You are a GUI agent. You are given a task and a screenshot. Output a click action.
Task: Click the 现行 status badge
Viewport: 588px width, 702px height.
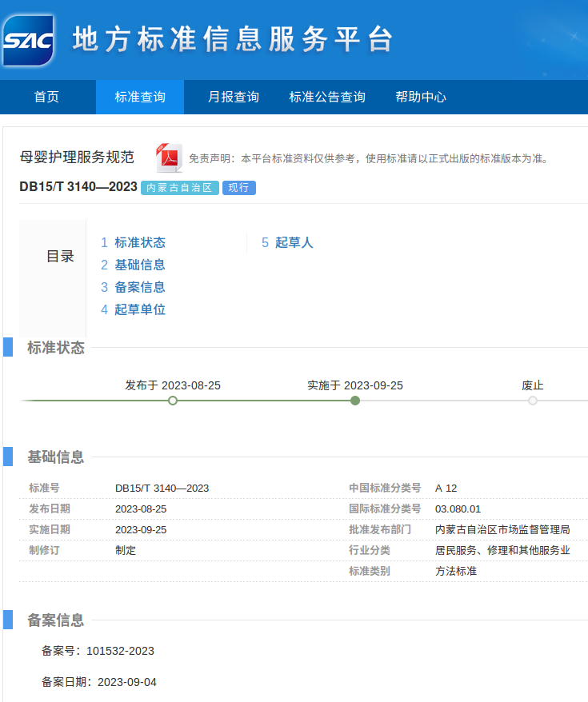pos(238,188)
